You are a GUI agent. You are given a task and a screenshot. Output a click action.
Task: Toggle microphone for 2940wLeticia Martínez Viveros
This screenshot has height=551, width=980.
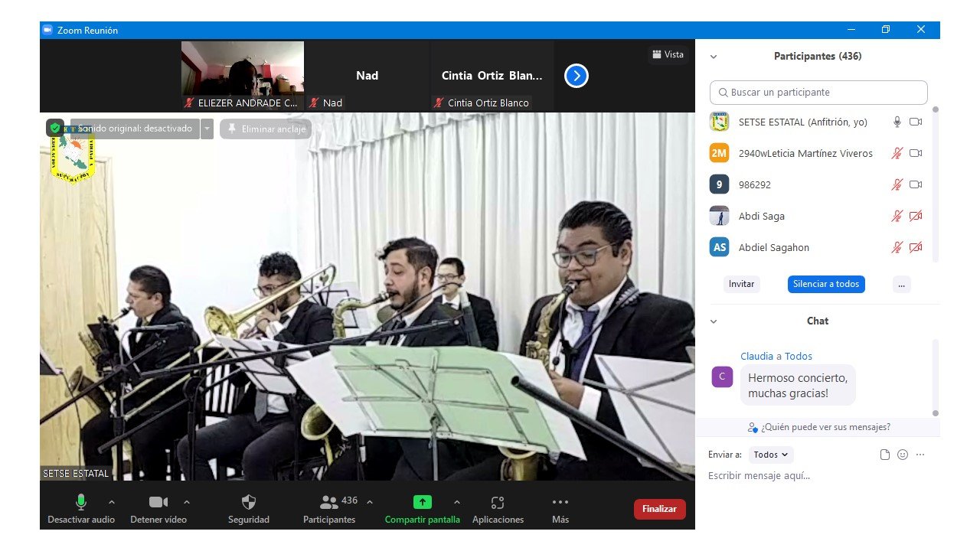point(897,153)
